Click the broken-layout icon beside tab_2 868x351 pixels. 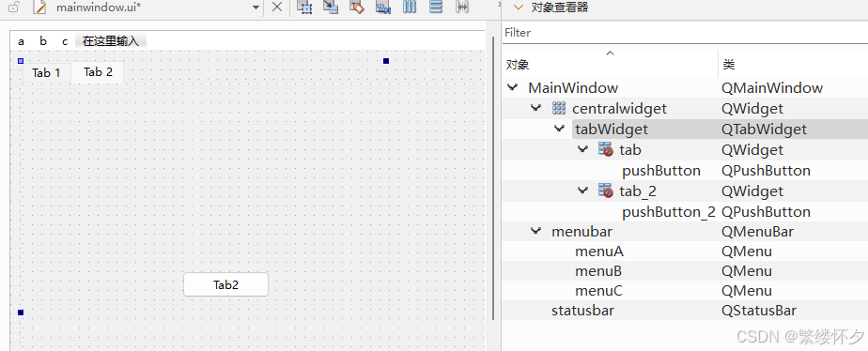point(606,191)
